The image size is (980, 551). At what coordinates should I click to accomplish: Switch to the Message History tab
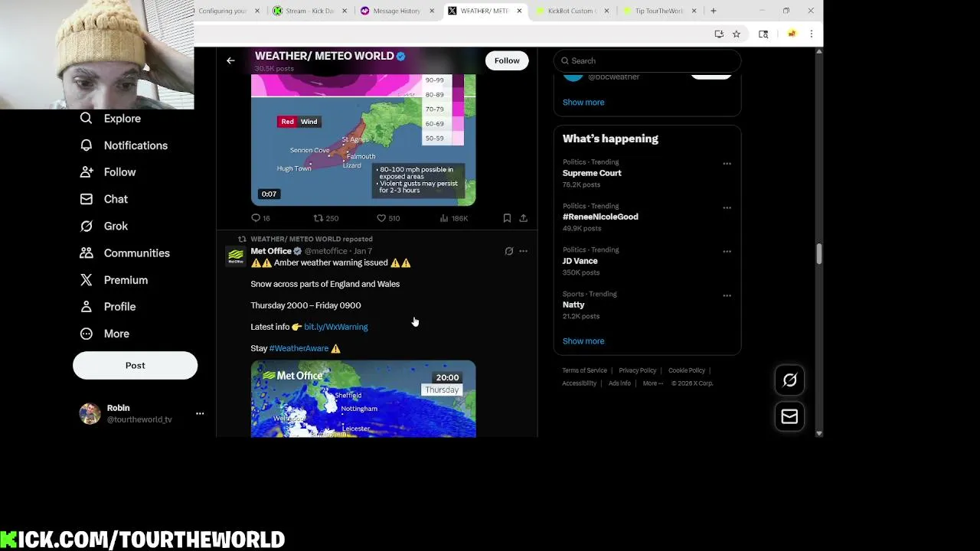[x=397, y=11]
